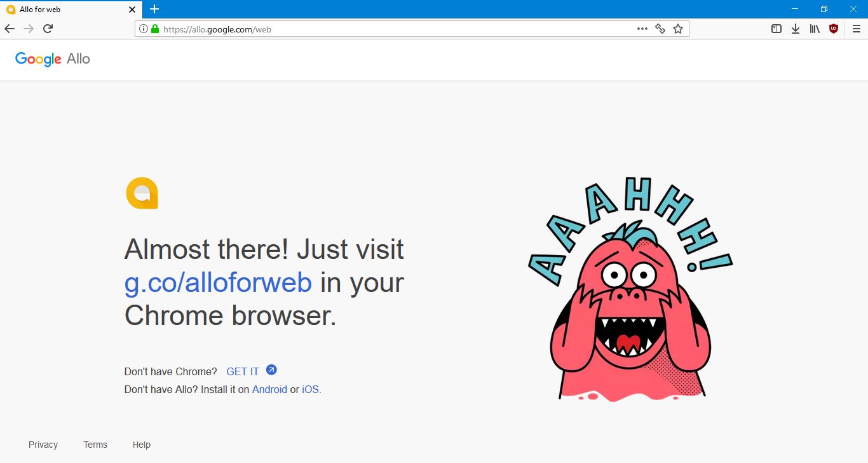The width and height of the screenshot is (868, 463).
Task: Select the Allo for web tab
Action: pos(64,10)
